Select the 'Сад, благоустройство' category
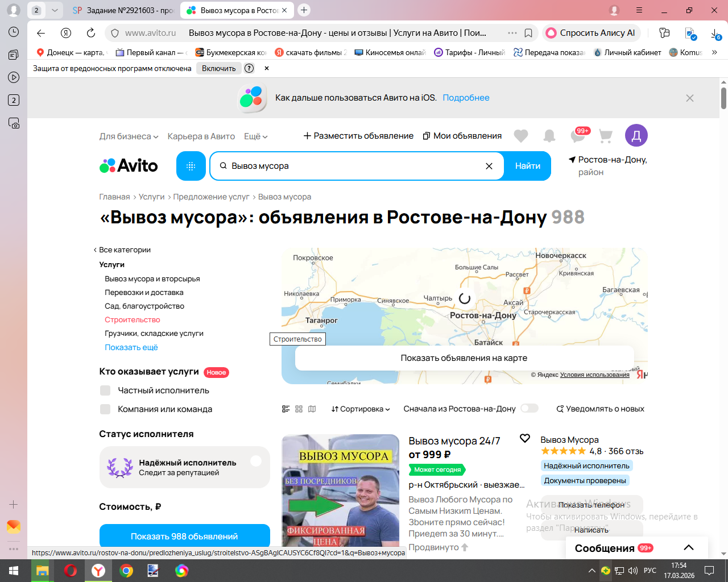Image resolution: width=728 pixels, height=582 pixels. tap(144, 306)
